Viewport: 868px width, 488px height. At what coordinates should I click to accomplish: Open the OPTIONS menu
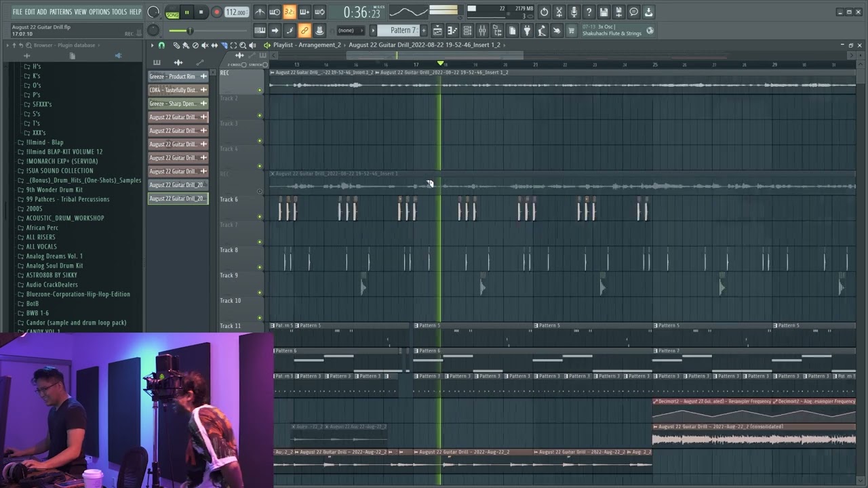[99, 12]
